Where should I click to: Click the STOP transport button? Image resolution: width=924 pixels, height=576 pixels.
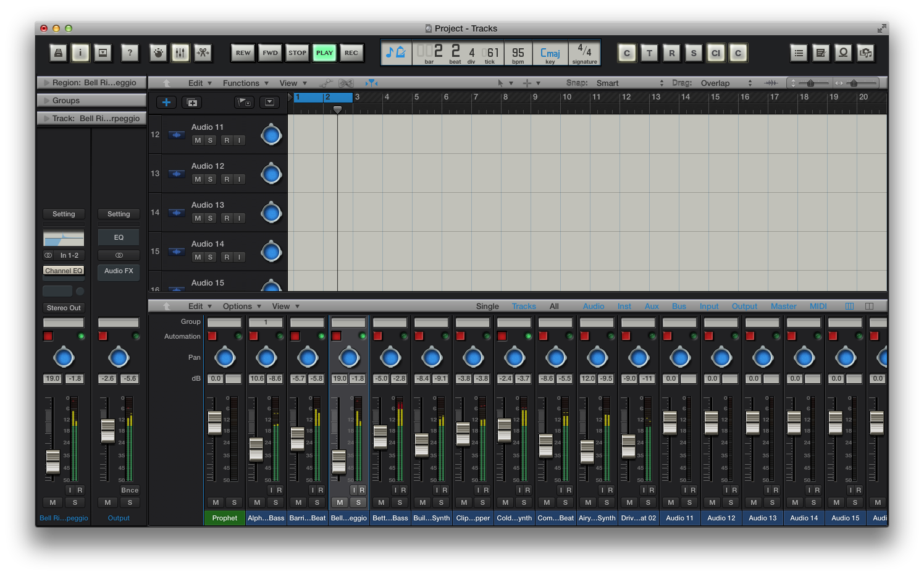point(297,53)
